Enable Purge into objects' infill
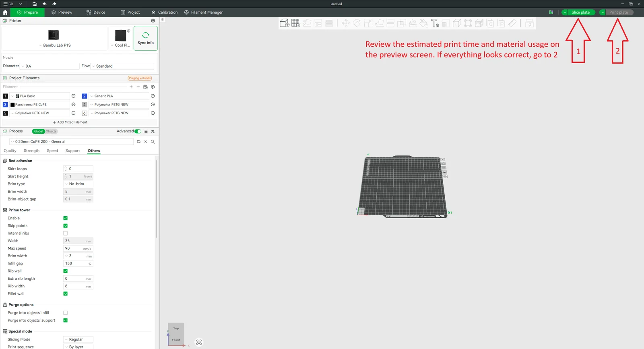Screen dimensions: 644x349 [x=66, y=313]
